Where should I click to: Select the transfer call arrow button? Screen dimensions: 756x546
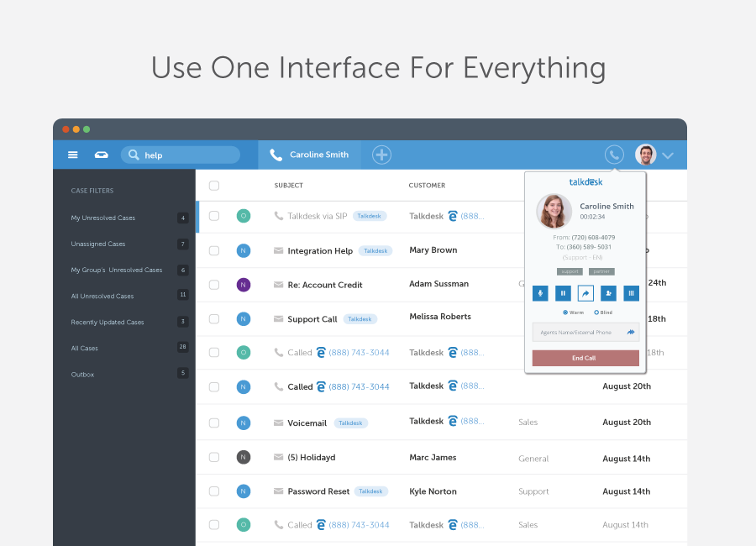click(x=585, y=293)
